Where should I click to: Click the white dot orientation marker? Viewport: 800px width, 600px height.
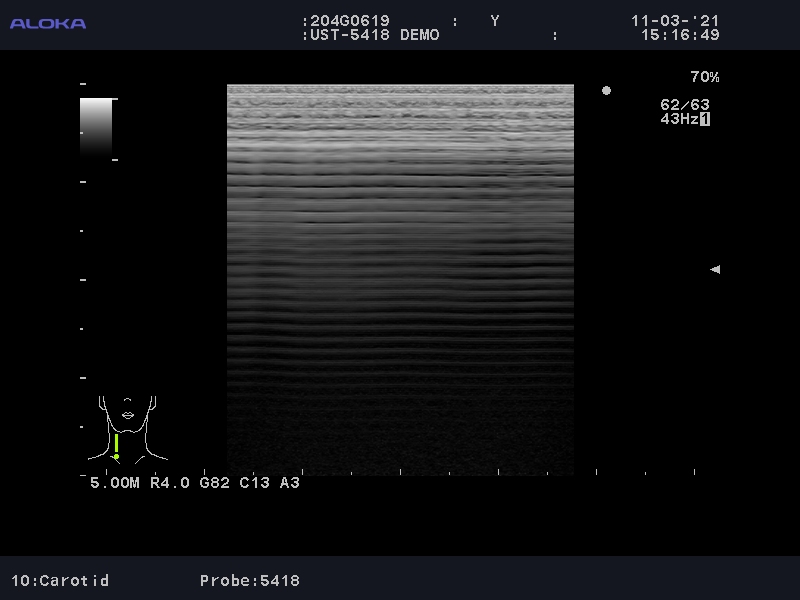click(x=606, y=90)
